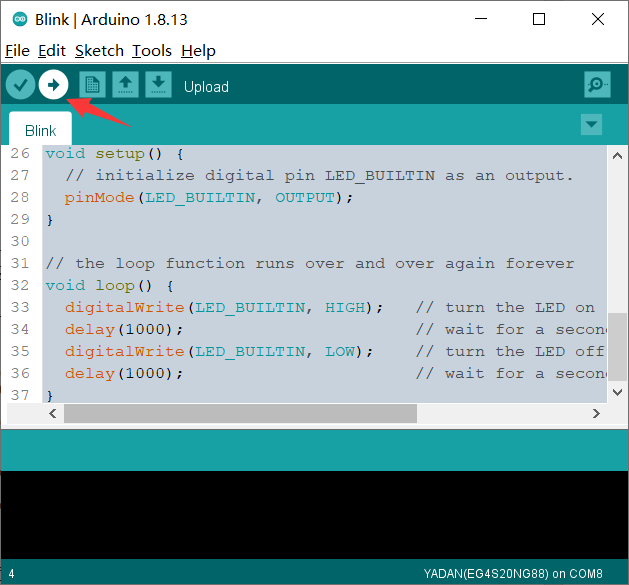Click line indicator '4' in status bar
The height and width of the screenshot is (585, 629).
(x=12, y=574)
